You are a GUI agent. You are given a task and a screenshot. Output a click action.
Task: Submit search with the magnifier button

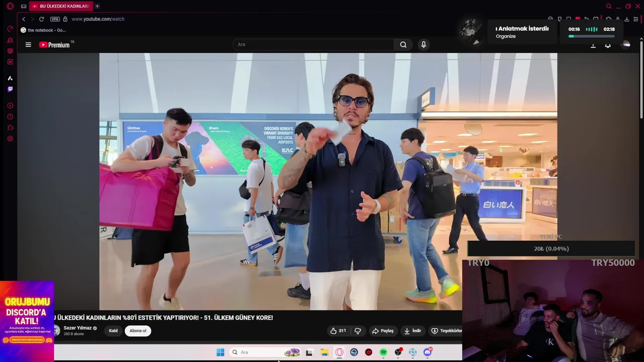(403, 44)
